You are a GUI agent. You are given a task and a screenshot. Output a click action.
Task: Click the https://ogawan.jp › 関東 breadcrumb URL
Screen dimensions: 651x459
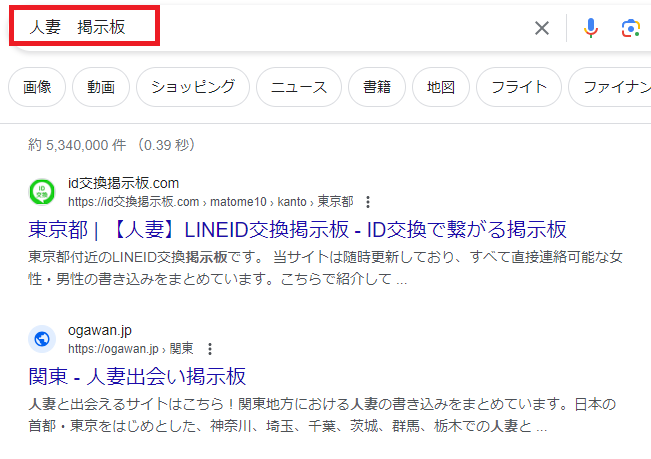(130, 349)
